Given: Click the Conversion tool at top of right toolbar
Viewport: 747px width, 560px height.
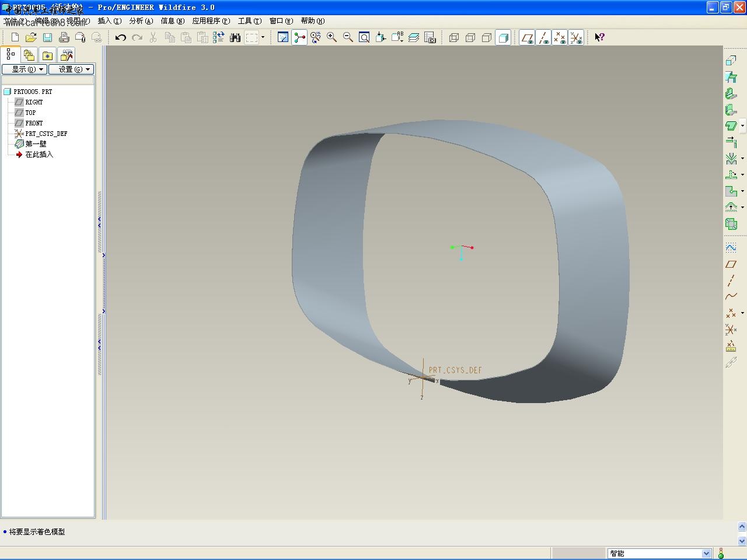Looking at the screenshot, I should (731, 61).
